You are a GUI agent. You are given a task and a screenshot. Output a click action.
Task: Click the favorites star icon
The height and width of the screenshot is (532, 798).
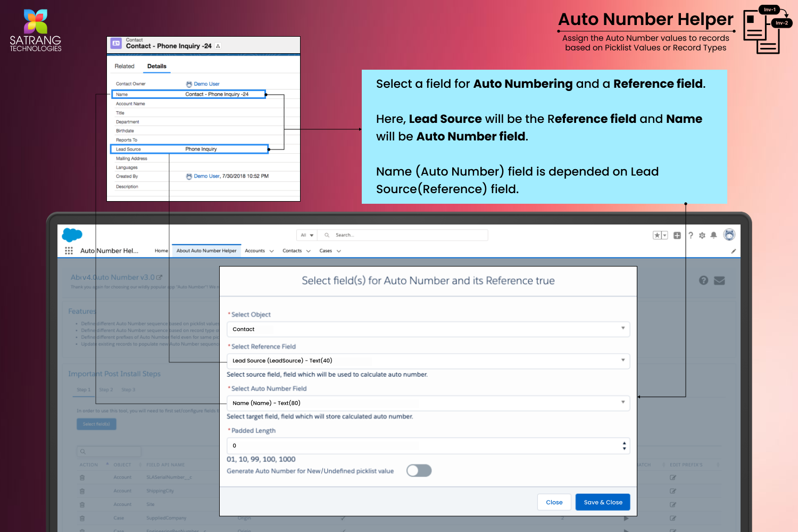pyautogui.click(x=657, y=235)
